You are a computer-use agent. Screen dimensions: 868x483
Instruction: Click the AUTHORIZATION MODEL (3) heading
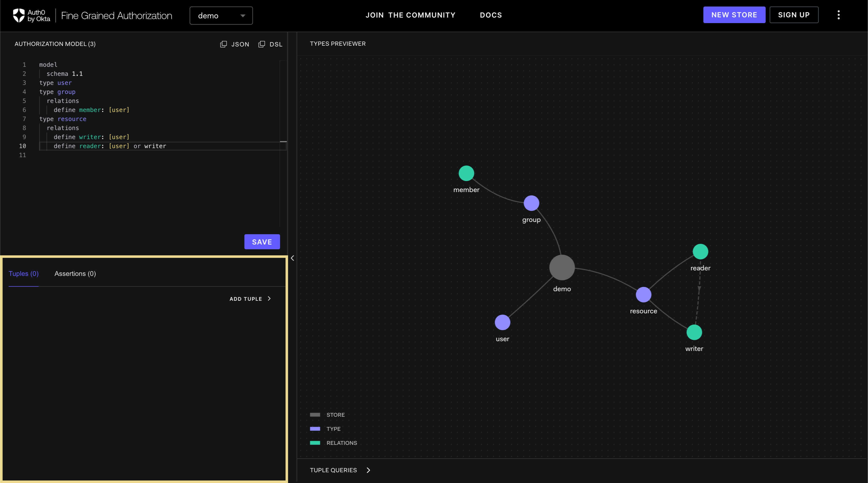(x=55, y=44)
